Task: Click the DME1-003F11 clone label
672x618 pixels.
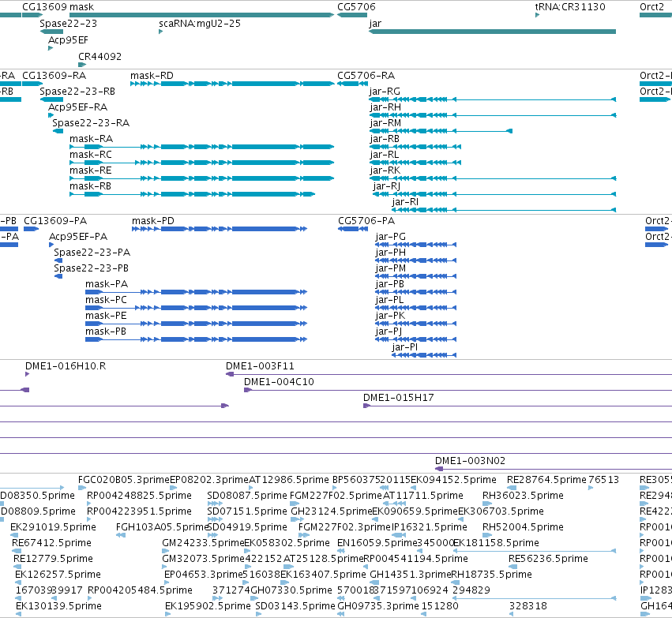Action: [260, 366]
